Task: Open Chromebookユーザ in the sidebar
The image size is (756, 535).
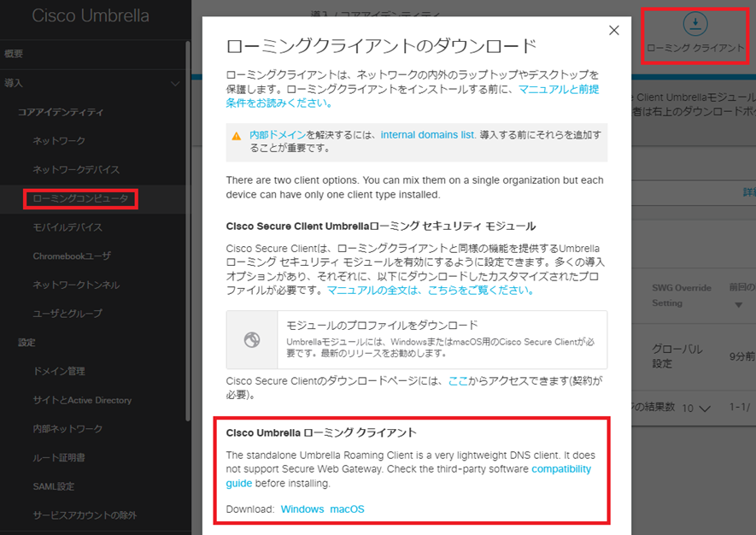Action: coord(72,256)
